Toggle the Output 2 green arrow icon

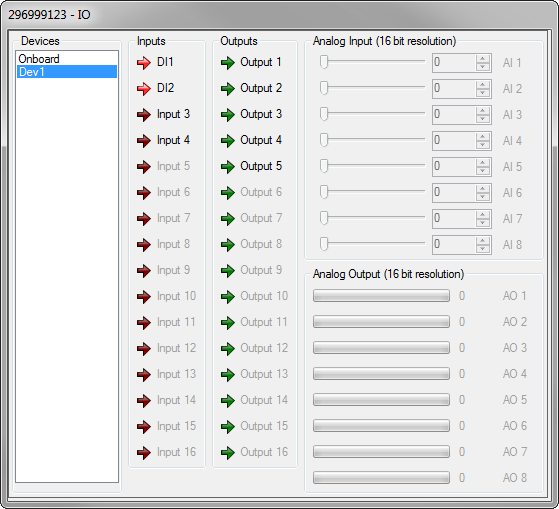227,89
